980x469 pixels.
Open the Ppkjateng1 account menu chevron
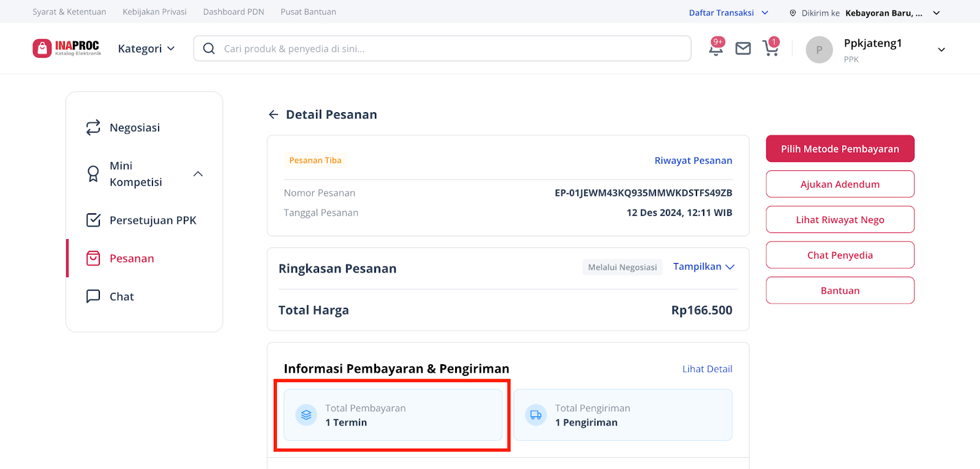941,50
